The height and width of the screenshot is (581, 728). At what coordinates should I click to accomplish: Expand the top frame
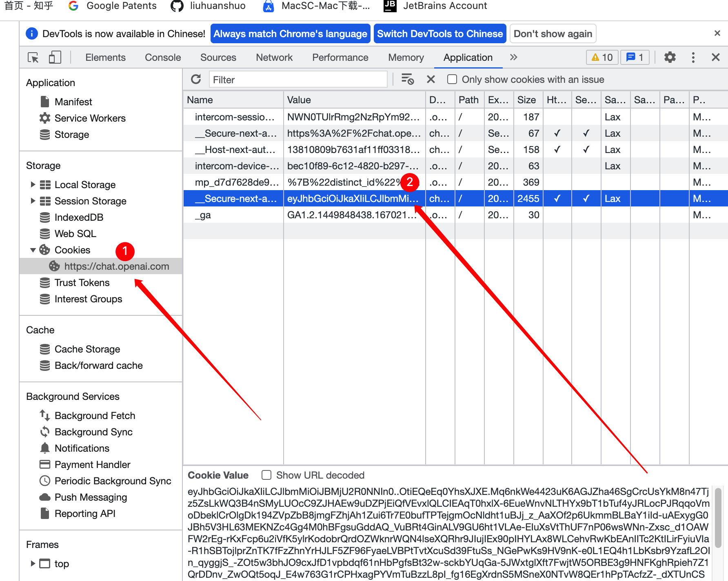coord(33,563)
